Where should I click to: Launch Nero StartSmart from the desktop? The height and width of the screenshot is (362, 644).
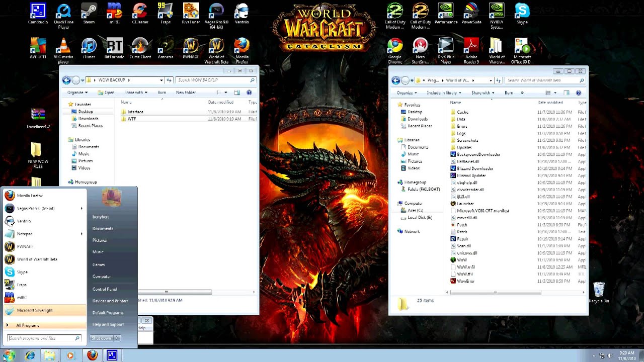tap(420, 51)
